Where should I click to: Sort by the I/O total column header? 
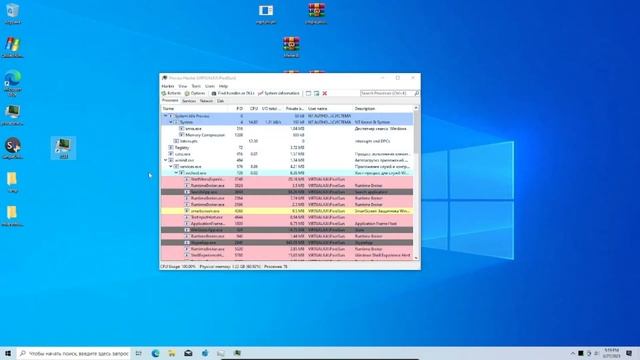[271, 109]
